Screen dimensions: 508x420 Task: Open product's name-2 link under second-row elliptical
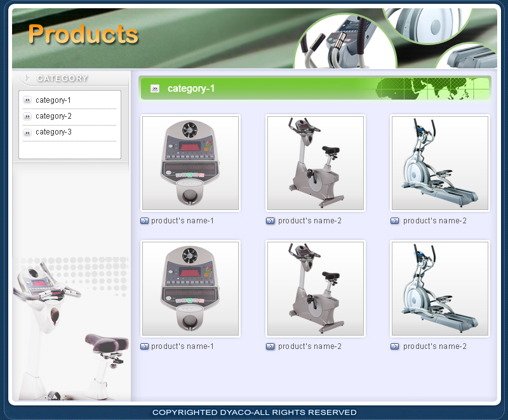(x=435, y=346)
